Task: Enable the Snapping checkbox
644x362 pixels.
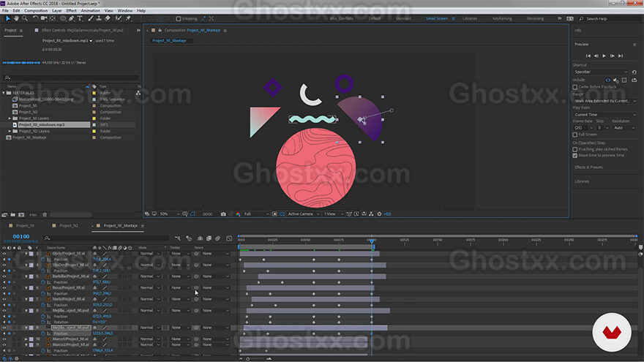Action: point(179,18)
